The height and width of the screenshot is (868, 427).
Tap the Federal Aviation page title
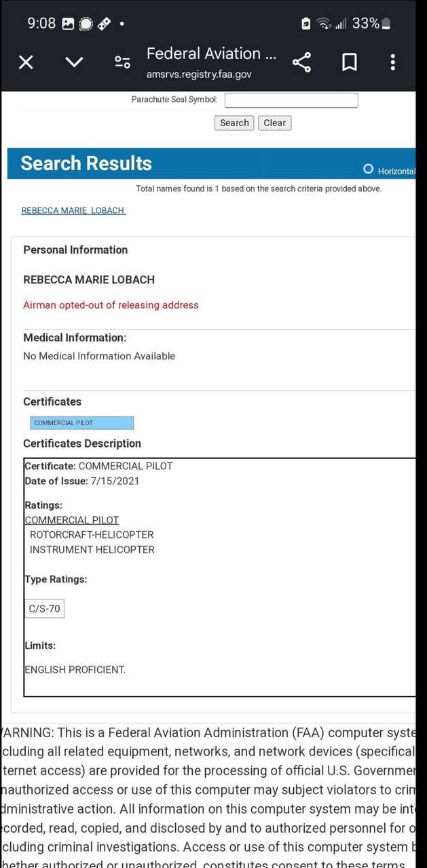click(x=211, y=54)
